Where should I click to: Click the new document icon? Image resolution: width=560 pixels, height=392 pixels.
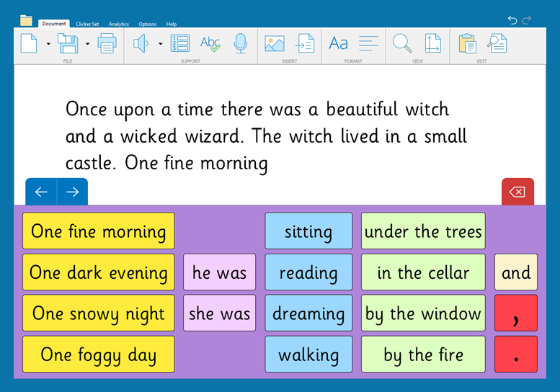(x=28, y=44)
